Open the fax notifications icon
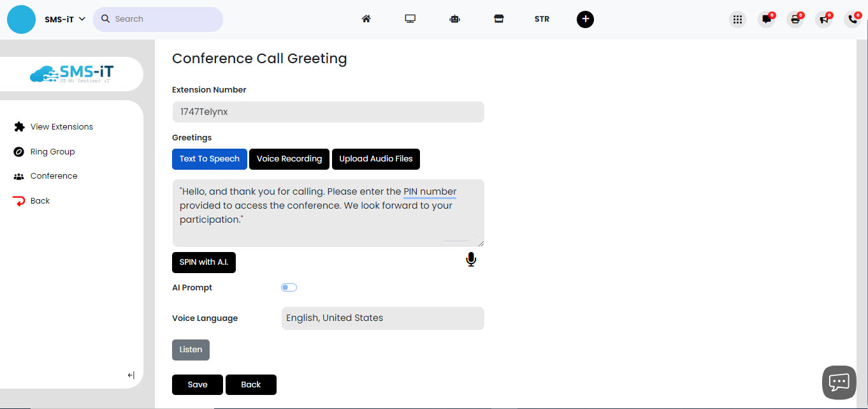Image resolution: width=868 pixels, height=409 pixels. pyautogui.click(x=794, y=20)
